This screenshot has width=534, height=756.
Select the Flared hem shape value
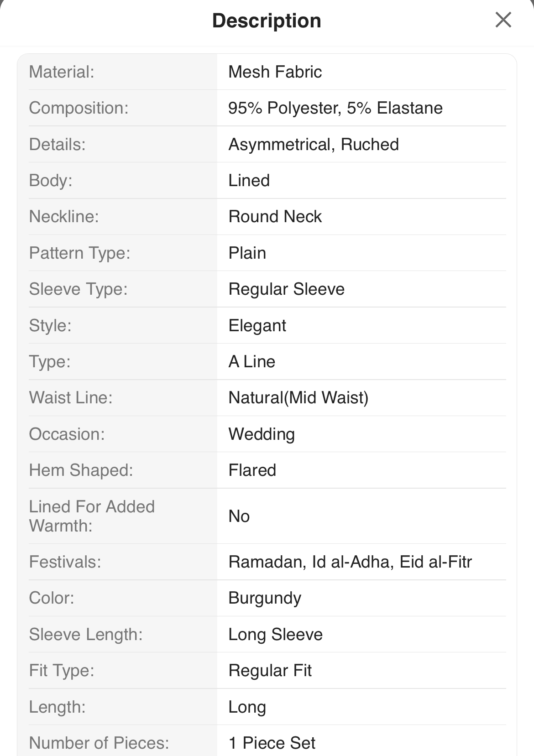pyautogui.click(x=252, y=470)
